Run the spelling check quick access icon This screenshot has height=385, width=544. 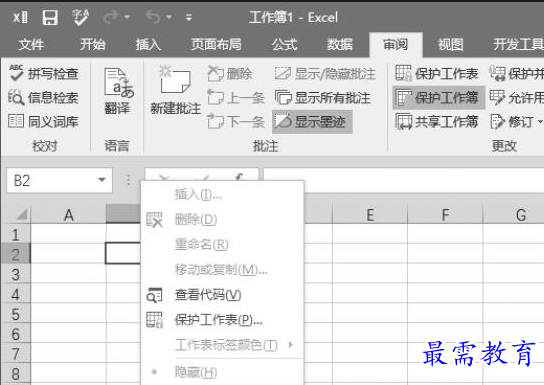point(80,17)
